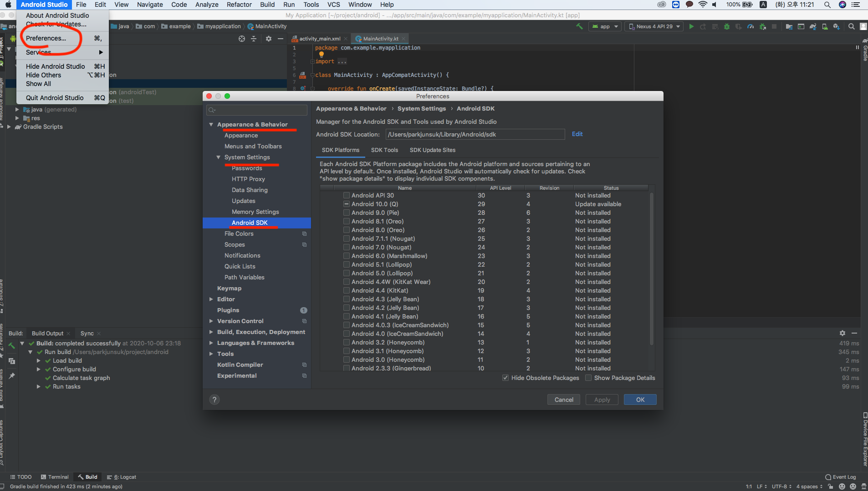The width and height of the screenshot is (868, 491).
Task: Click the locate target icon in Project panel
Action: coord(242,39)
